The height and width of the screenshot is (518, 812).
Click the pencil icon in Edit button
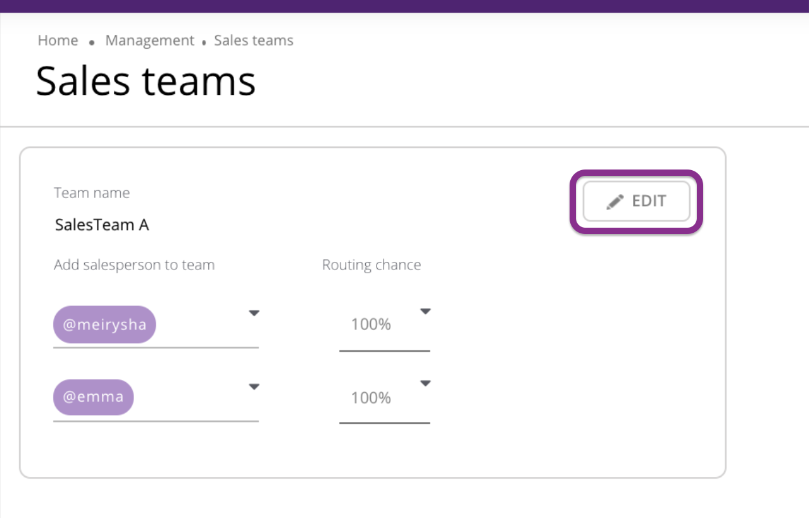615,202
